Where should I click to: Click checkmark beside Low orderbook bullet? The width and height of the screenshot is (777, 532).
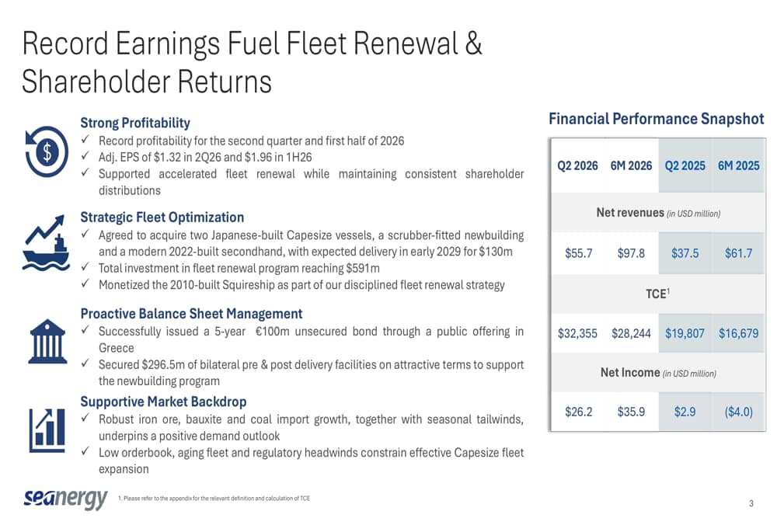[x=85, y=451]
